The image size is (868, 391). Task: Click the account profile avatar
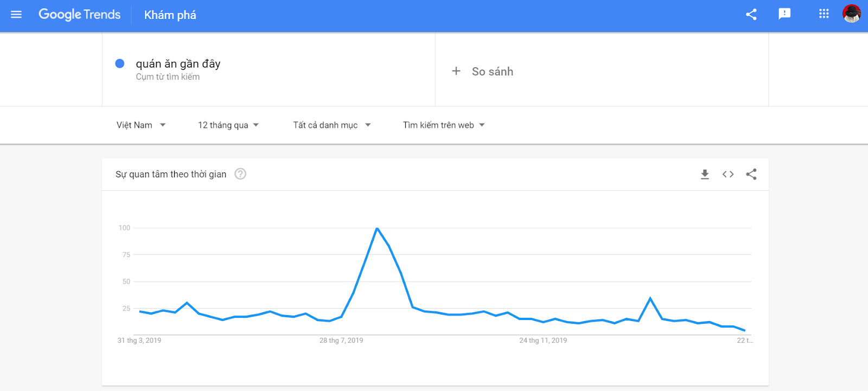pyautogui.click(x=851, y=14)
